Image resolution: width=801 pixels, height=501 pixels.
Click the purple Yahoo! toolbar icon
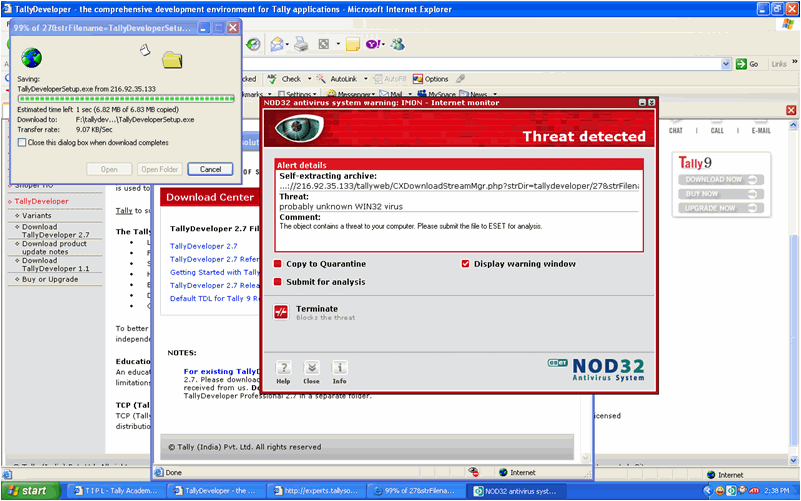372,44
